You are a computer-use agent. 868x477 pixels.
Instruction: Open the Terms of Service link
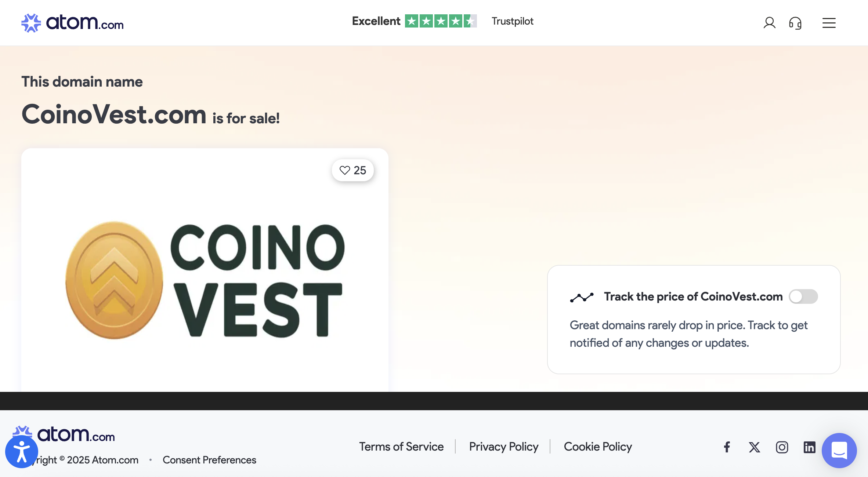pyautogui.click(x=401, y=447)
